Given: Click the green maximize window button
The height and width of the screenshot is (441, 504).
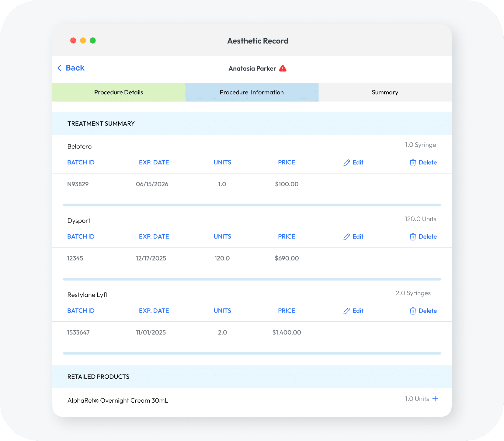Looking at the screenshot, I should [x=93, y=40].
